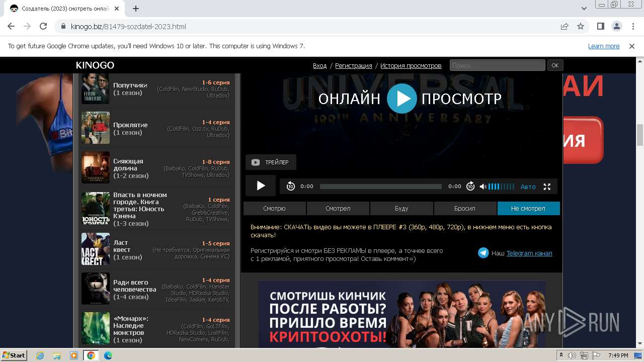Open the Регистрация link
Screen dimensions: 644x362
coord(354,65)
